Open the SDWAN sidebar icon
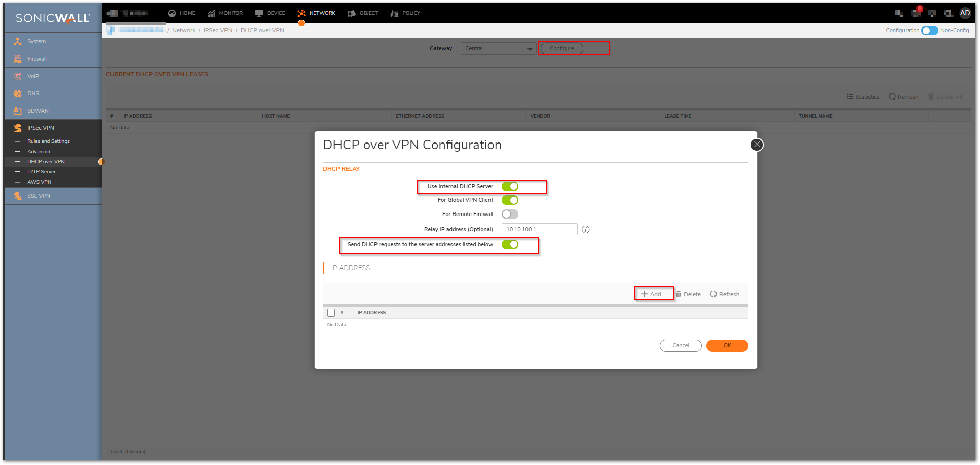 tap(18, 111)
